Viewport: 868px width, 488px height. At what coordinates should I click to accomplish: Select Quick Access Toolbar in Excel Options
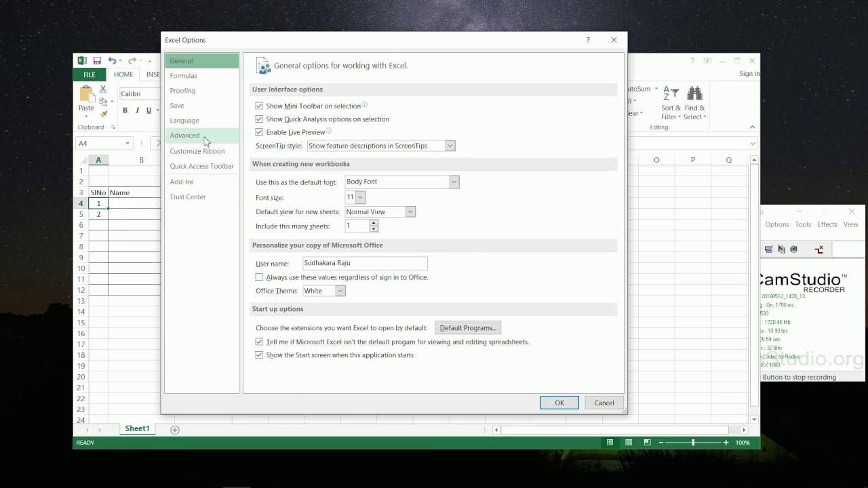(x=201, y=166)
